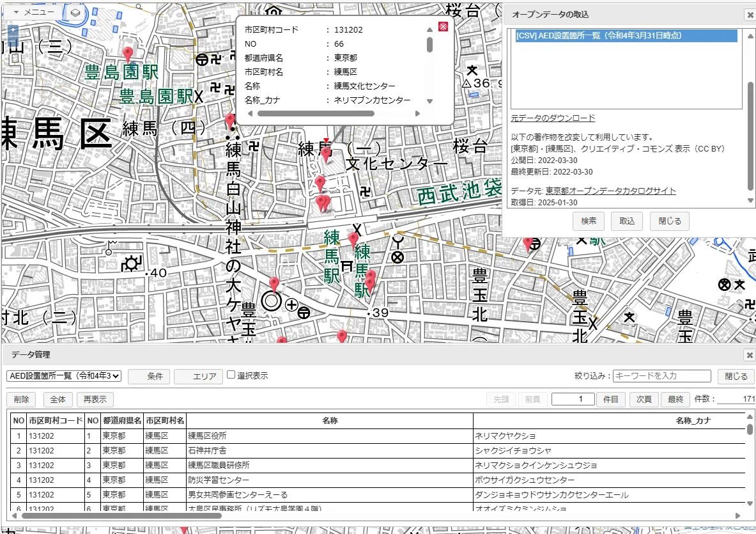Image resolution: width=756 pixels, height=534 pixels.
Task: Close the データ管理 panel with X icon
Action: (x=749, y=355)
